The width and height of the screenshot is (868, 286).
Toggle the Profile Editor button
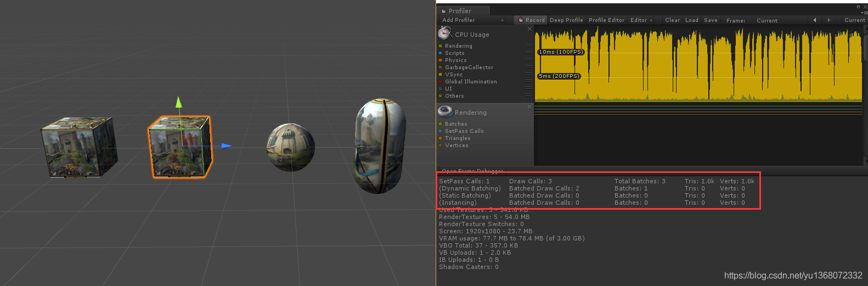click(x=606, y=20)
